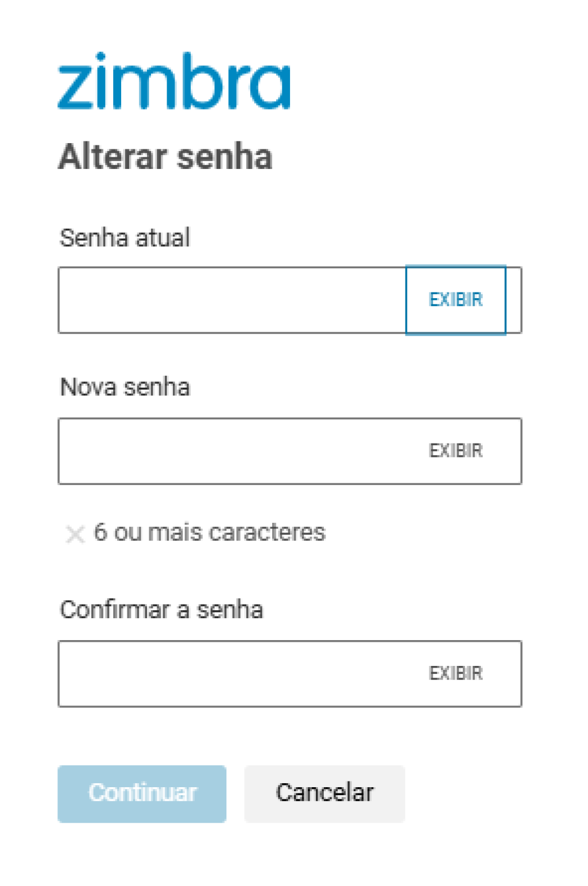588x886 pixels.
Task: Click the "Nova senha" label
Action: point(125,387)
